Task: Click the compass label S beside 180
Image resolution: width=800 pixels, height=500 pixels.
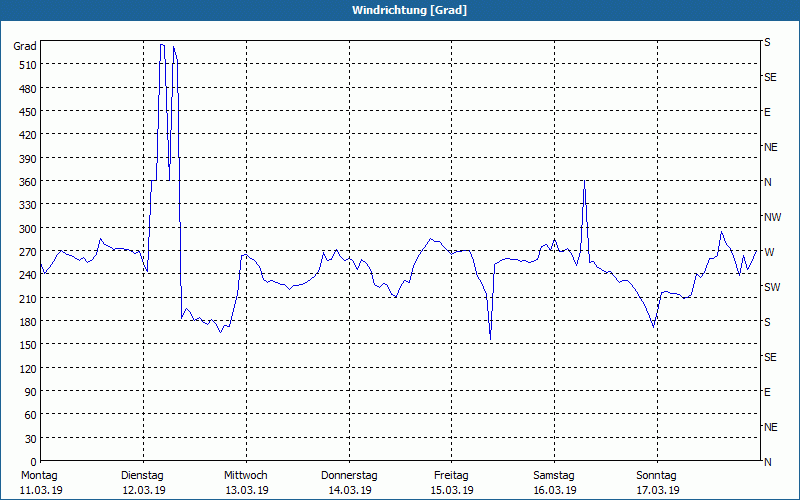Action: coord(767,322)
